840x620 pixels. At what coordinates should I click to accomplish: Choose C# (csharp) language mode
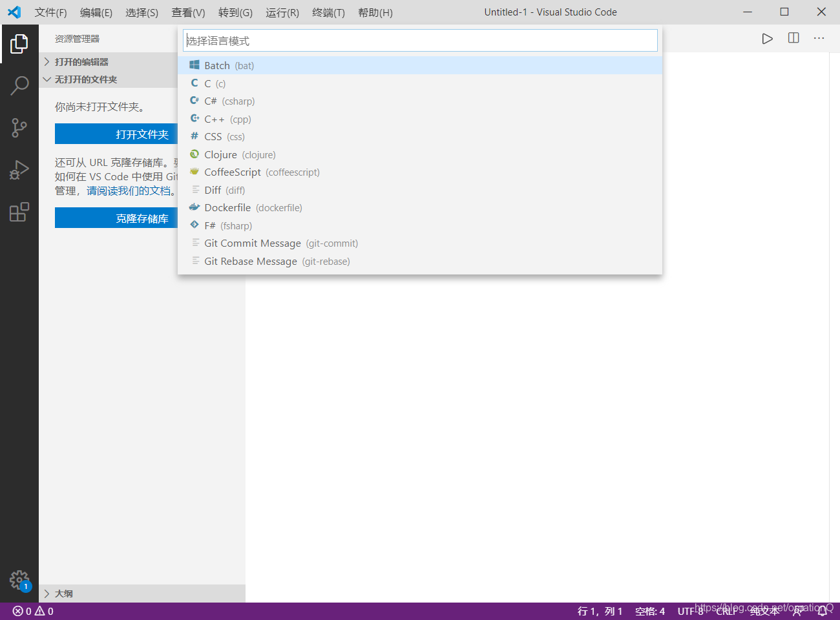(420, 101)
